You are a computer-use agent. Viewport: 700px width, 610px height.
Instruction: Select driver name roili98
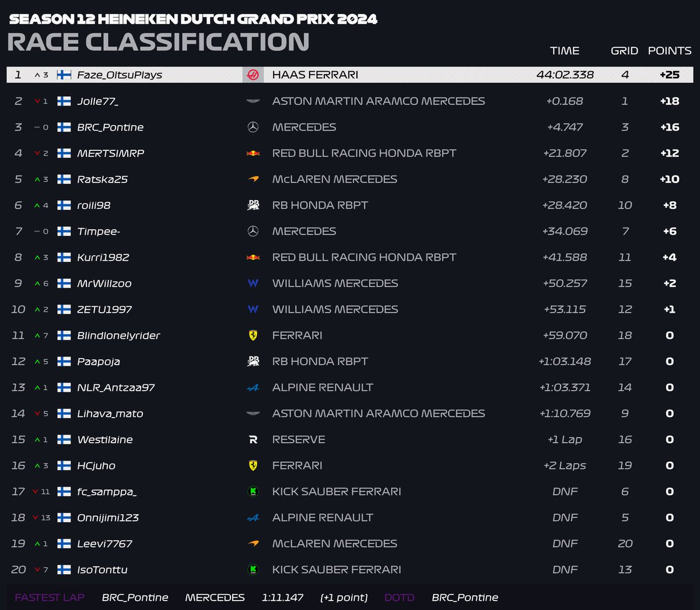point(94,205)
